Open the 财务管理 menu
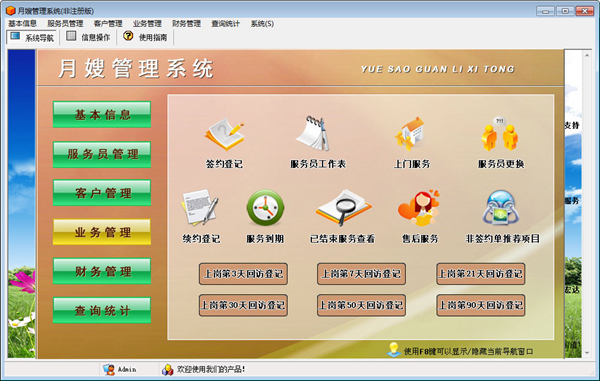 (186, 24)
